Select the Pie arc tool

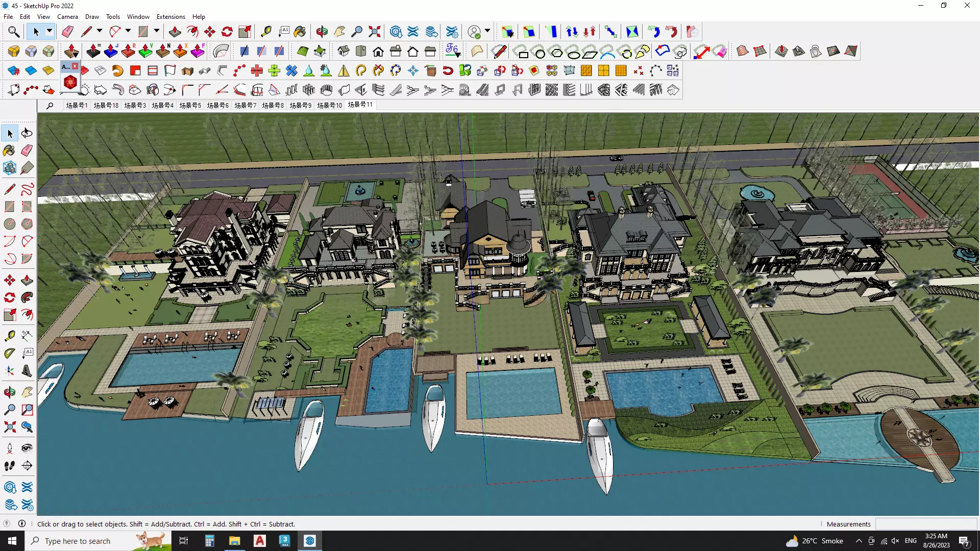[x=27, y=259]
